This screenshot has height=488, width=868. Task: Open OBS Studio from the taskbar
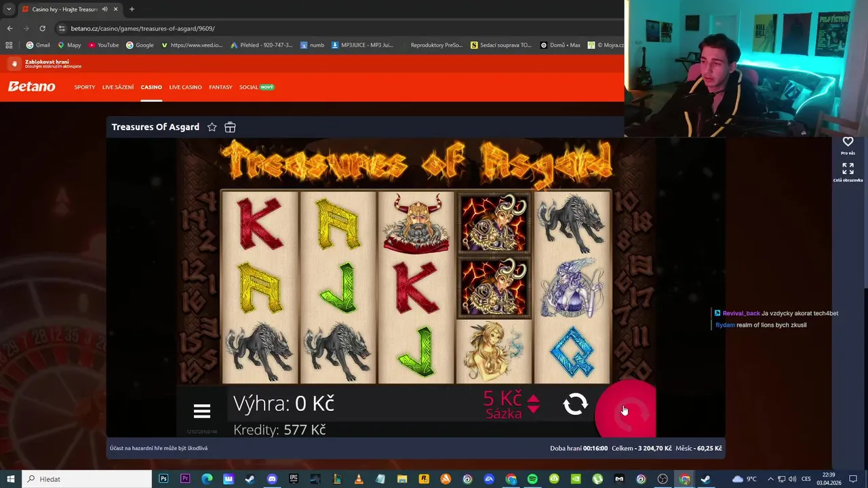click(663, 479)
